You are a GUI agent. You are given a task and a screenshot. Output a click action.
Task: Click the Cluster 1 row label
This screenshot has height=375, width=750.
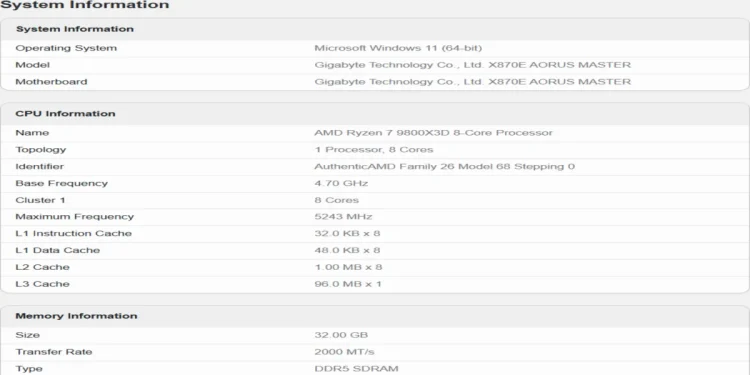[40, 200]
